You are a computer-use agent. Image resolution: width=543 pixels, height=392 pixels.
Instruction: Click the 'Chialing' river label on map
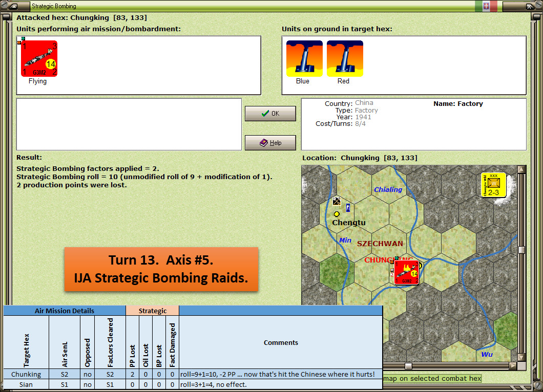point(388,189)
